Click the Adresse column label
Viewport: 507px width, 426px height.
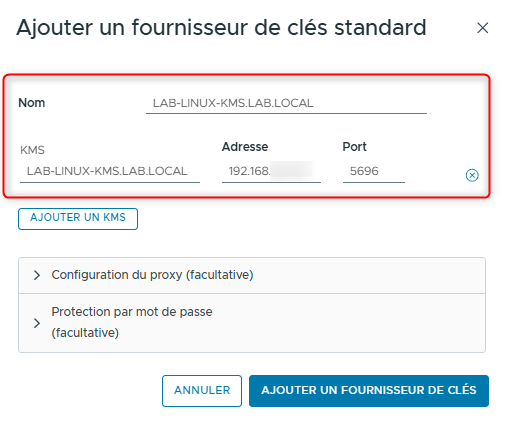click(x=245, y=147)
